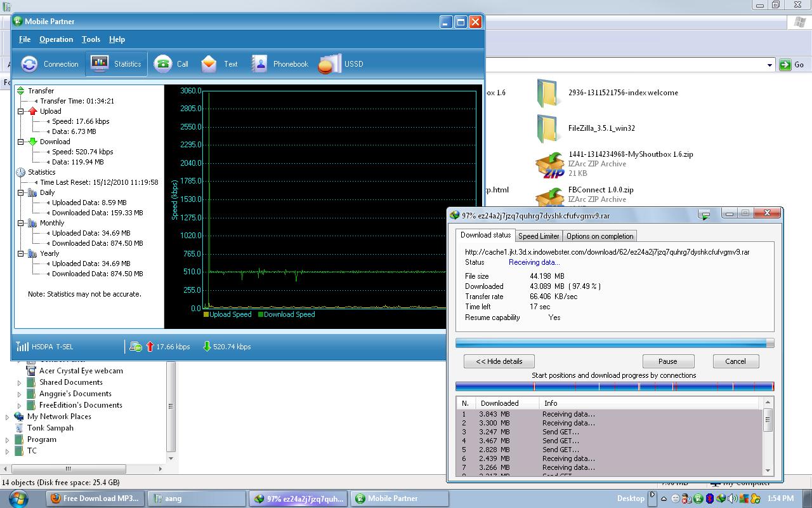The width and height of the screenshot is (812, 508).
Task: Switch to Options on completion tab
Action: (x=599, y=236)
